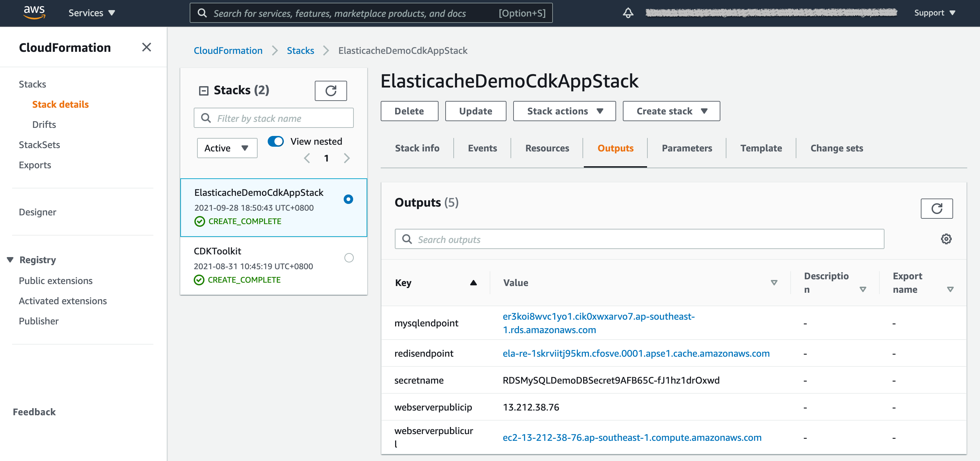Screen dimensions: 980x461
Task: Click the Delete stack button
Action: pos(409,111)
